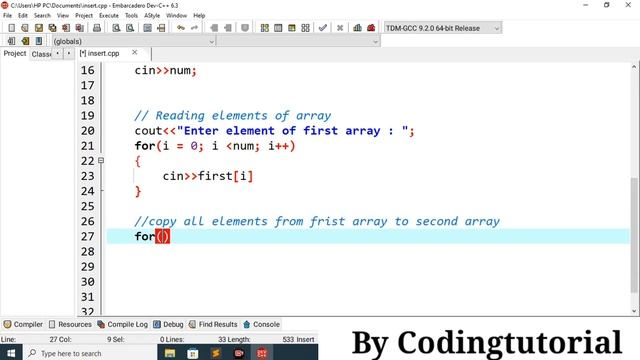The width and height of the screenshot is (640, 360).
Task: Open the Resources bottom tab
Action: pos(70,324)
